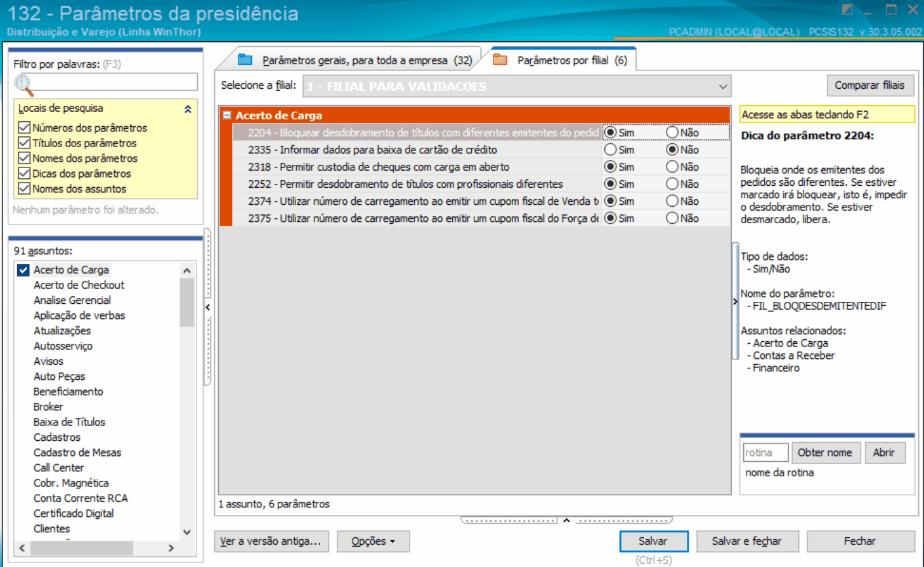Image resolution: width=924 pixels, height=567 pixels.
Task: Select Não for parameter 2375
Action: point(672,218)
